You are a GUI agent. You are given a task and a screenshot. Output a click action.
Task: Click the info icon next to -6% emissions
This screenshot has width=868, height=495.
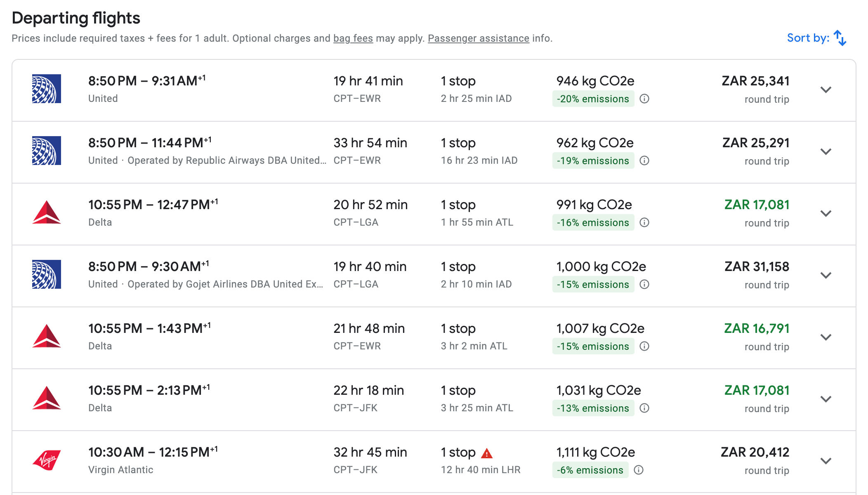(639, 470)
